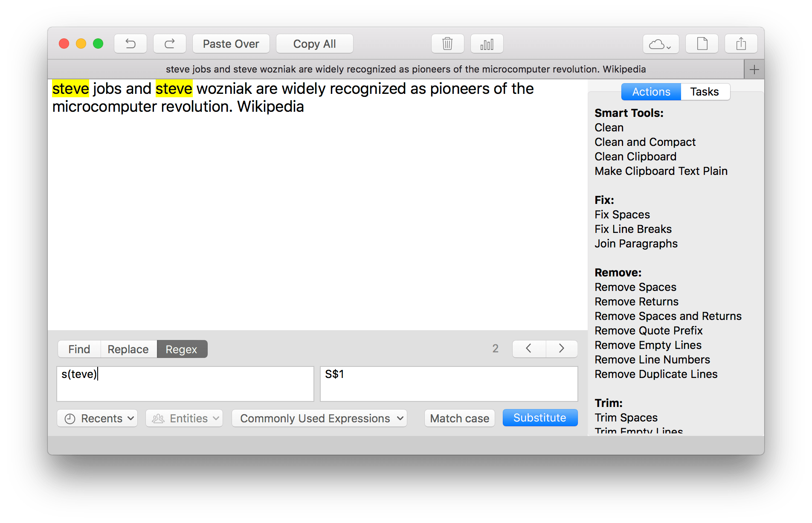The height and width of the screenshot is (523, 812).
Task: Select the Actions tab
Action: (x=650, y=92)
